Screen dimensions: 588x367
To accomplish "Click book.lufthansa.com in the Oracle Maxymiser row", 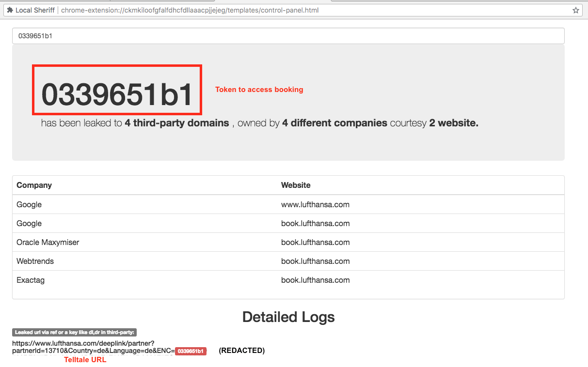I will (x=315, y=242).
